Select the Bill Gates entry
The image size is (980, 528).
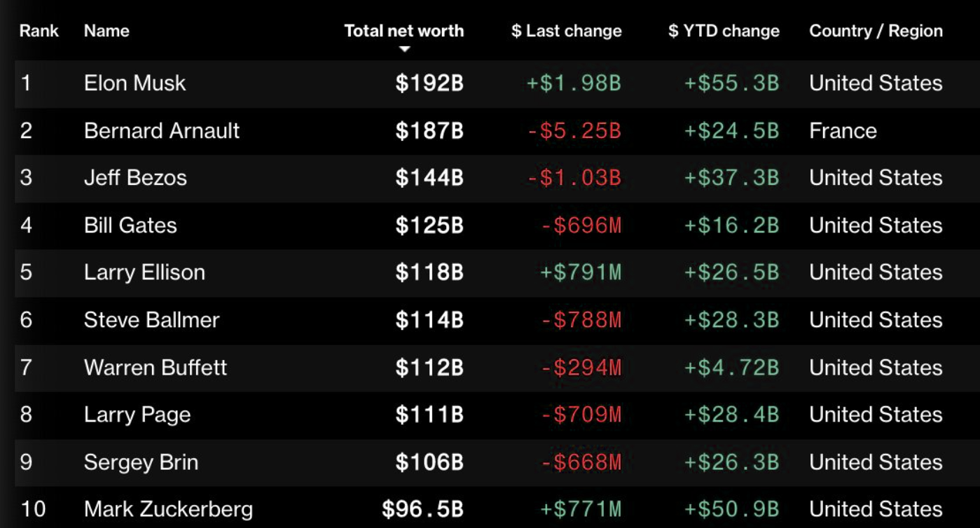[130, 225]
